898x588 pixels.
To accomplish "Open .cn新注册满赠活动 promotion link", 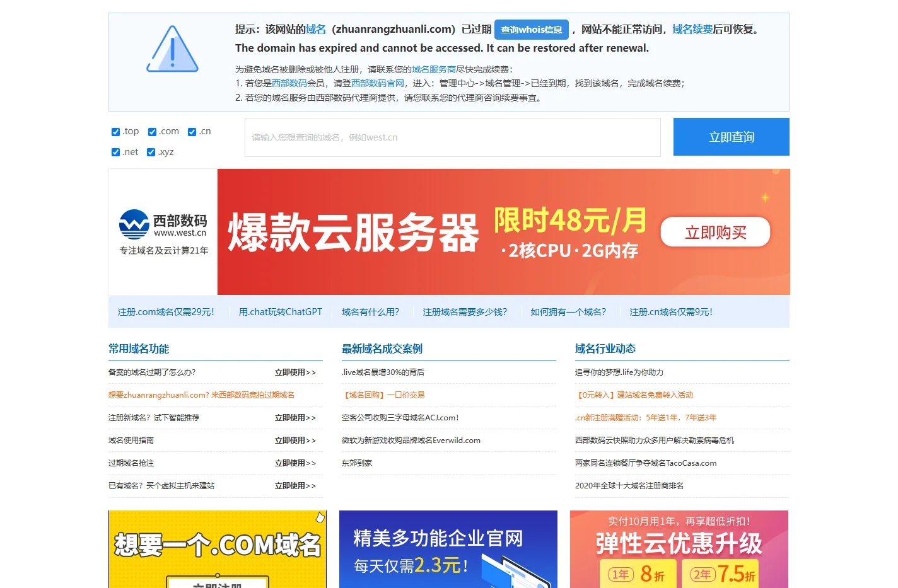I will pyautogui.click(x=646, y=418).
